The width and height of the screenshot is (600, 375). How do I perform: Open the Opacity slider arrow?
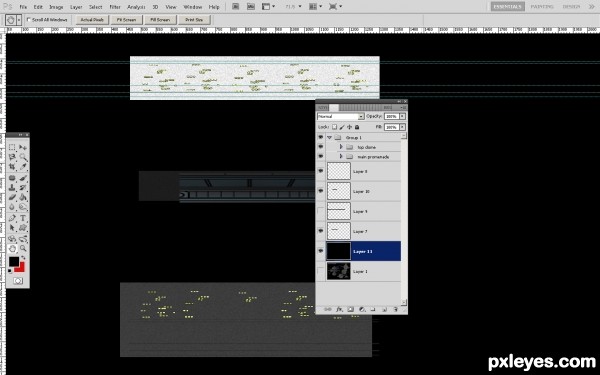coord(403,116)
